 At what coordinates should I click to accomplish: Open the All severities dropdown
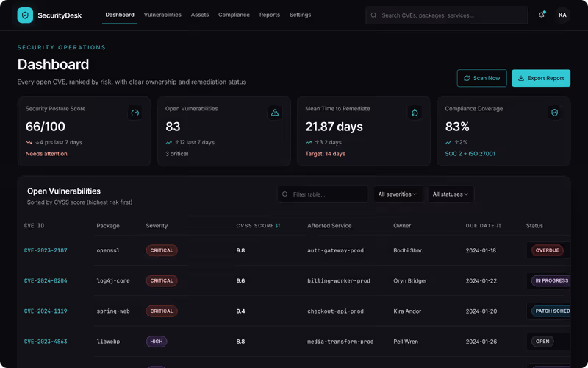[x=398, y=194]
